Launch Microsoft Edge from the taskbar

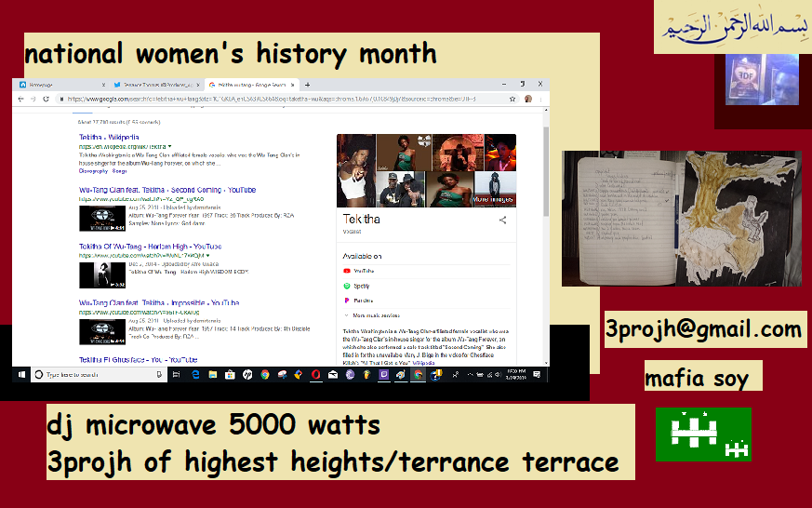pyautogui.click(x=195, y=374)
